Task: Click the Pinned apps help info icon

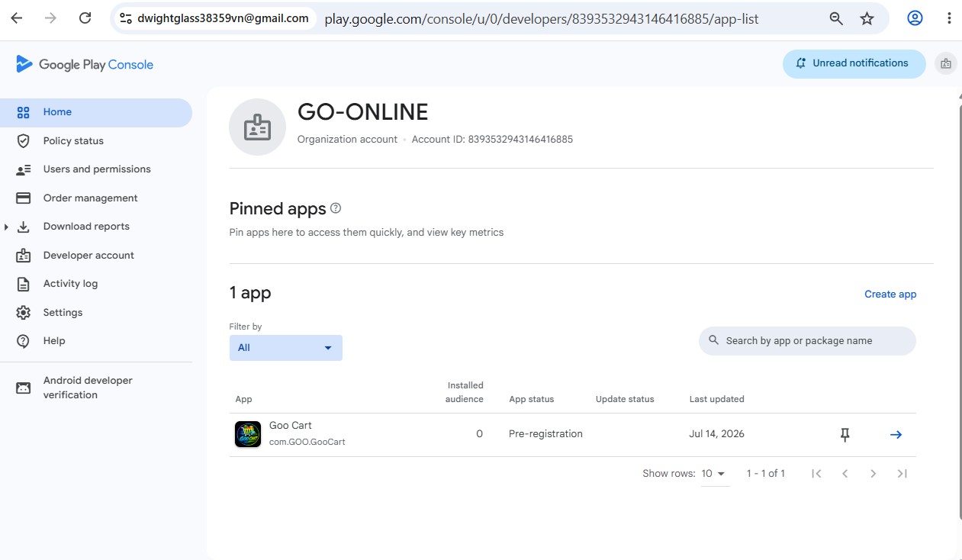Action: pyautogui.click(x=336, y=208)
